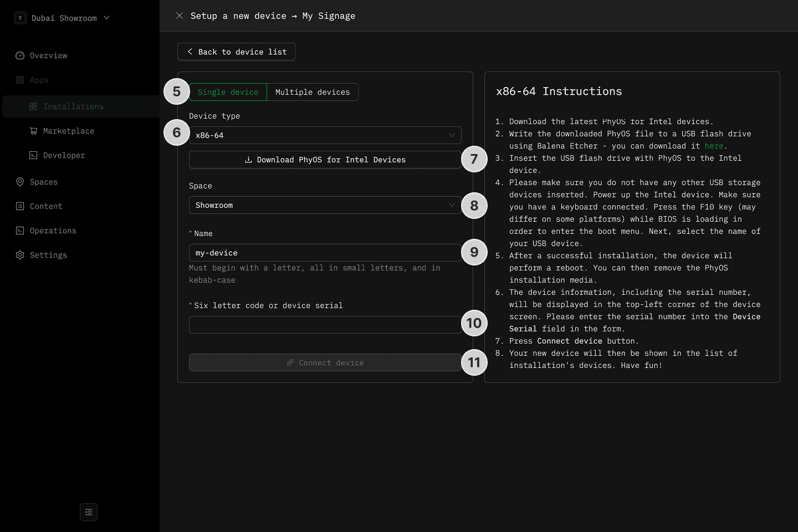Go to Installations in the sidebar
Image resolution: width=798 pixels, height=532 pixels.
[73, 106]
